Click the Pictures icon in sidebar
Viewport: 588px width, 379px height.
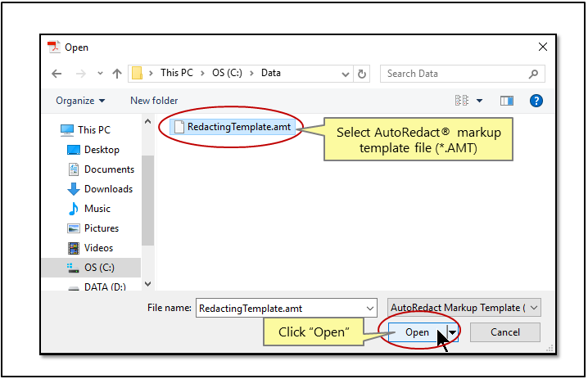tap(74, 228)
